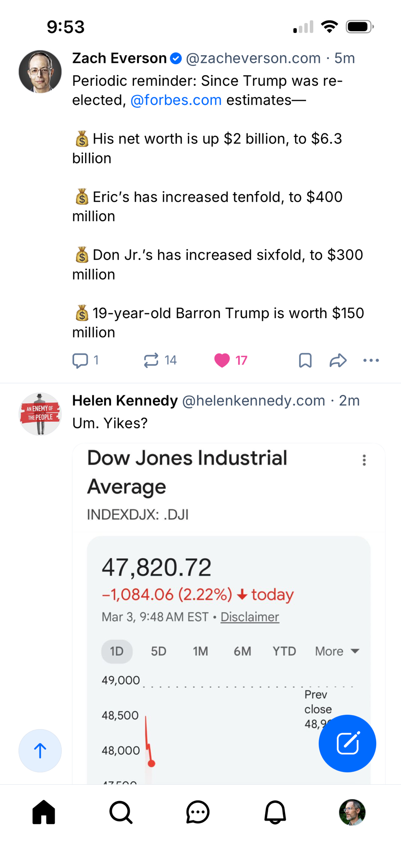Switch chart to 5D range

[158, 651]
